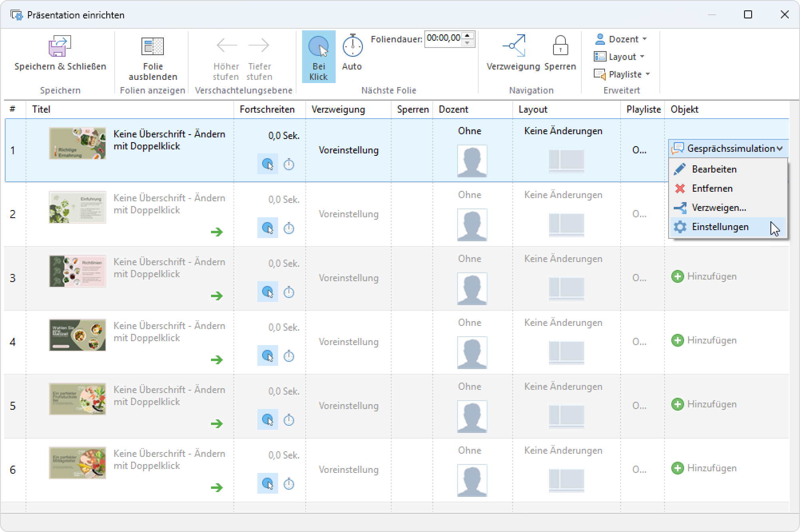This screenshot has width=800, height=532.
Task: Click the Dozent avatar for slide 3
Action: [472, 289]
